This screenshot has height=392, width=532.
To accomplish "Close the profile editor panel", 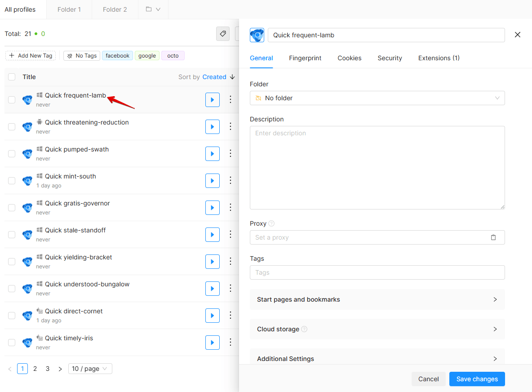I will tap(518, 35).
